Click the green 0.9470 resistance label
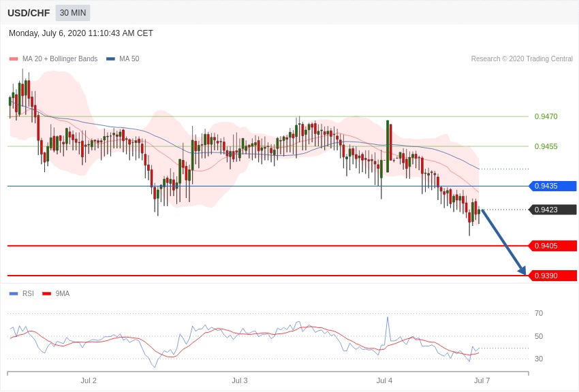The height and width of the screenshot is (392, 579). 546,116
